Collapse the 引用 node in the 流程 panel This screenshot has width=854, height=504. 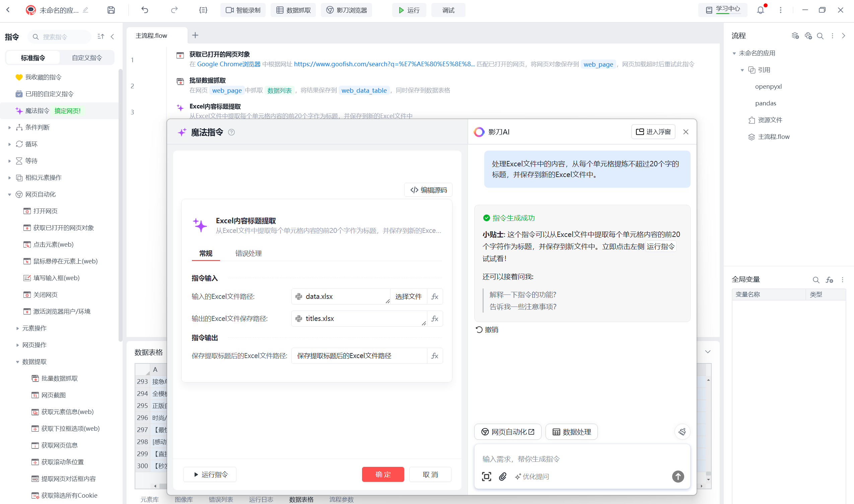click(742, 70)
